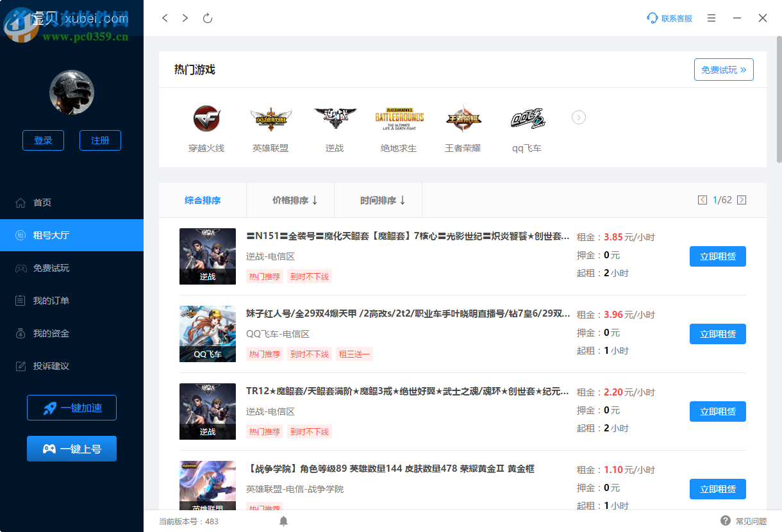Click 租三送一 tag on QQ飞车 listing
This screenshot has height=532, width=782.
pyautogui.click(x=354, y=354)
